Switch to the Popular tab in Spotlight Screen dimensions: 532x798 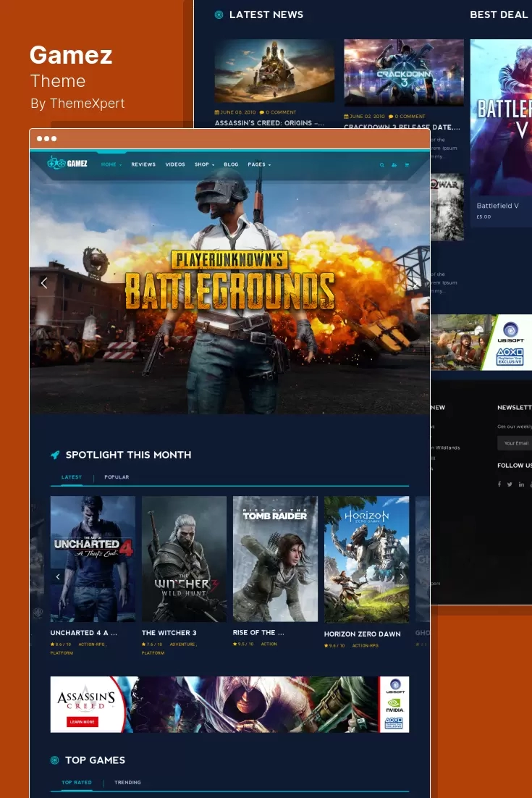pos(117,477)
